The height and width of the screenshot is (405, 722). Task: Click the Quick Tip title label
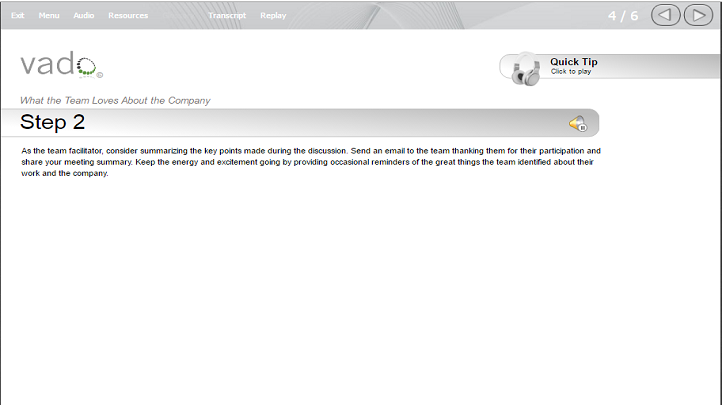(574, 61)
